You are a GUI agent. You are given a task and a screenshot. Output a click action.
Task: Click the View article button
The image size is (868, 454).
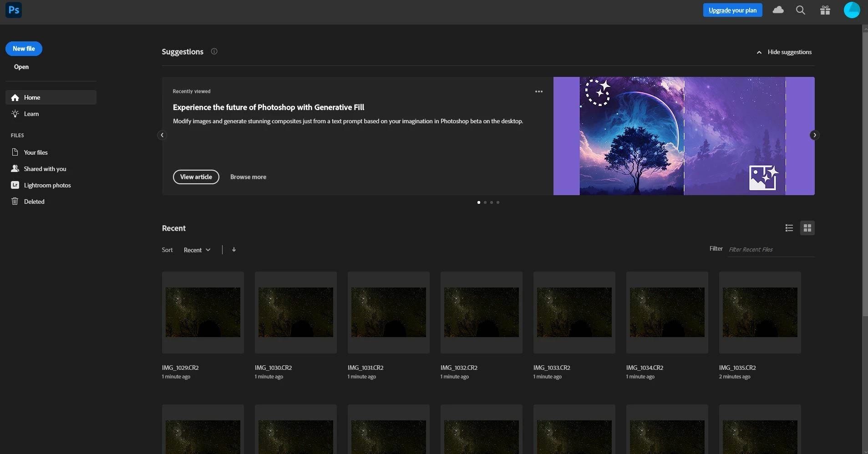click(196, 177)
